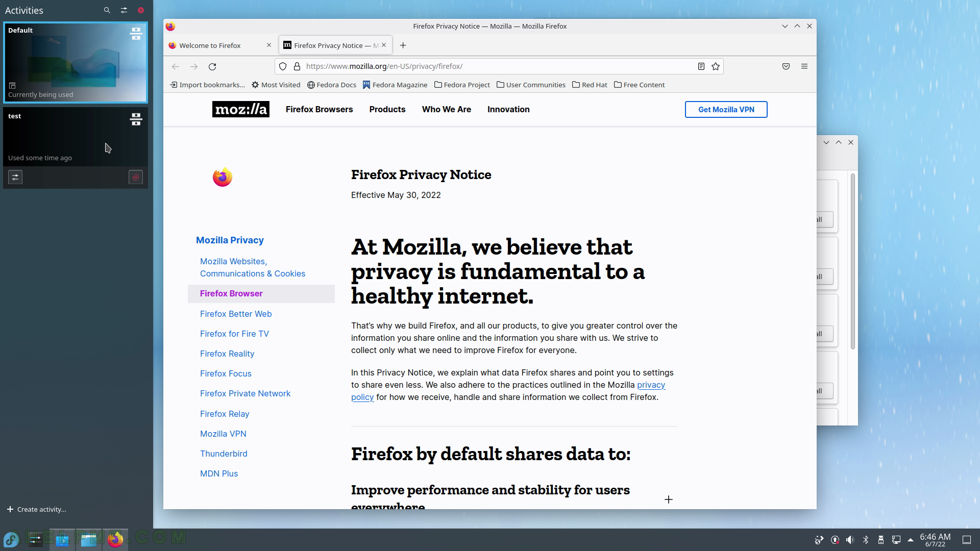Close the Firefox Privacy Notice tab
The height and width of the screenshot is (551, 980).
point(385,45)
